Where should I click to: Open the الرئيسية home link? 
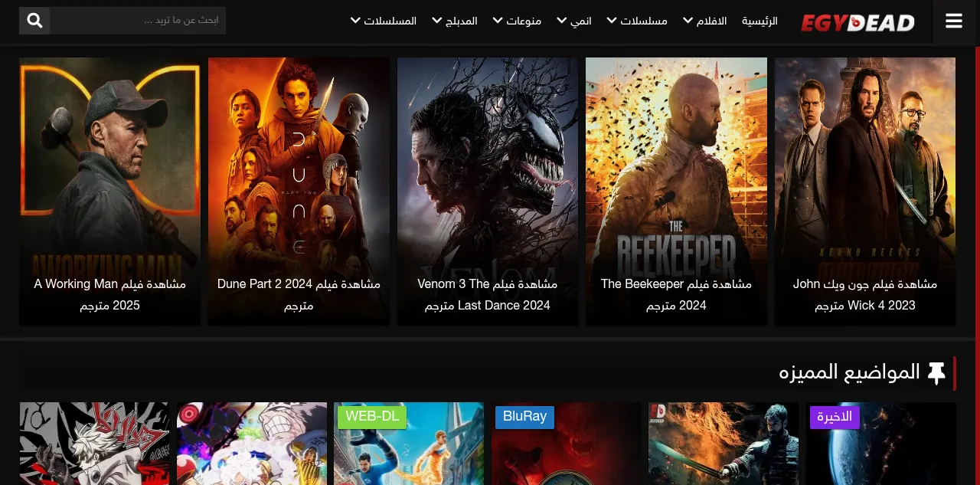click(x=759, y=21)
